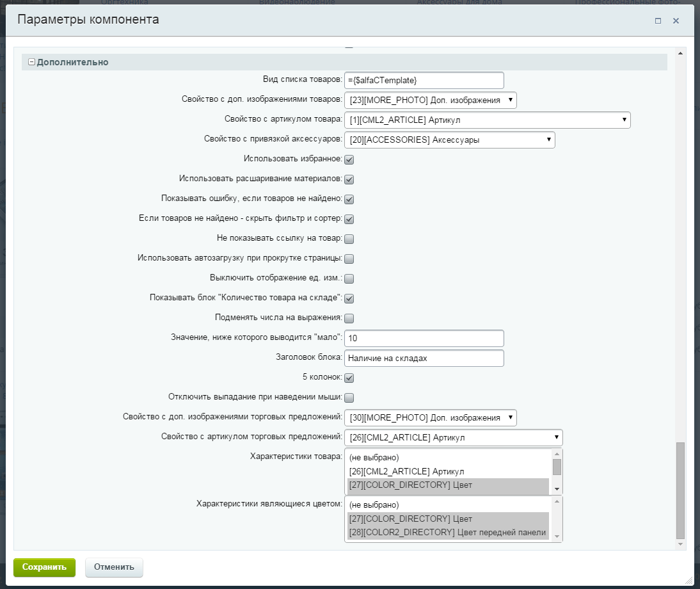This screenshot has width=700, height=589.
Task: Click the Вид списка товаров input field
Action: click(424, 81)
